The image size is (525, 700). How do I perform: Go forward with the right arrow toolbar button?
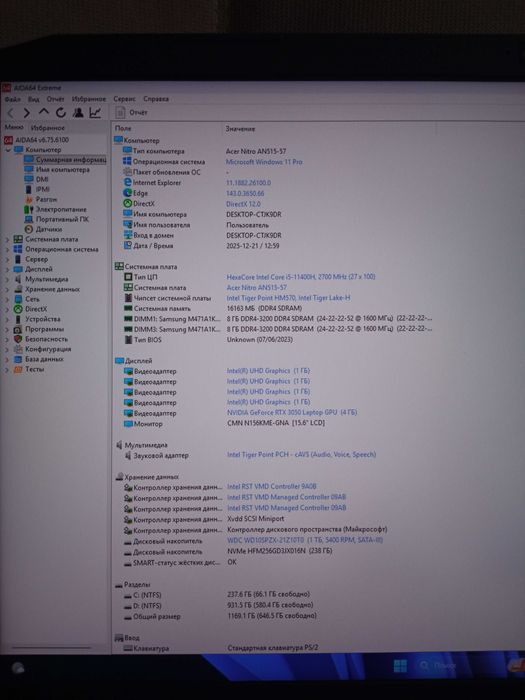pyautogui.click(x=27, y=113)
